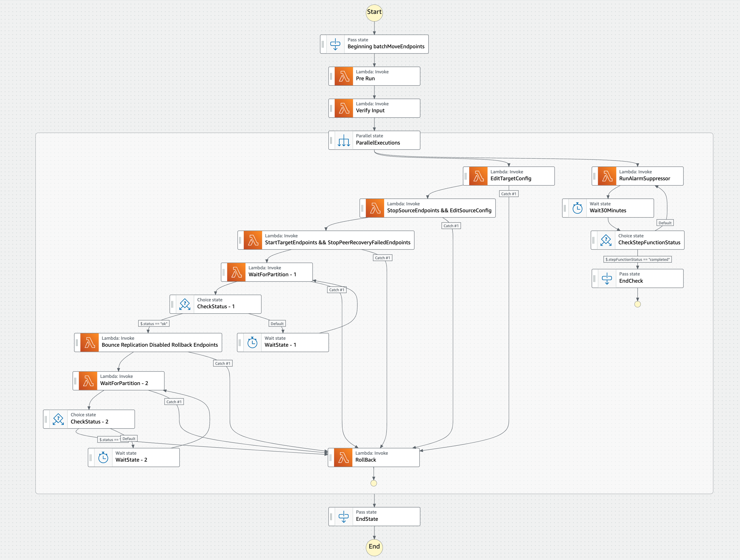Click the Lambda icon on Pre Run

[344, 76]
